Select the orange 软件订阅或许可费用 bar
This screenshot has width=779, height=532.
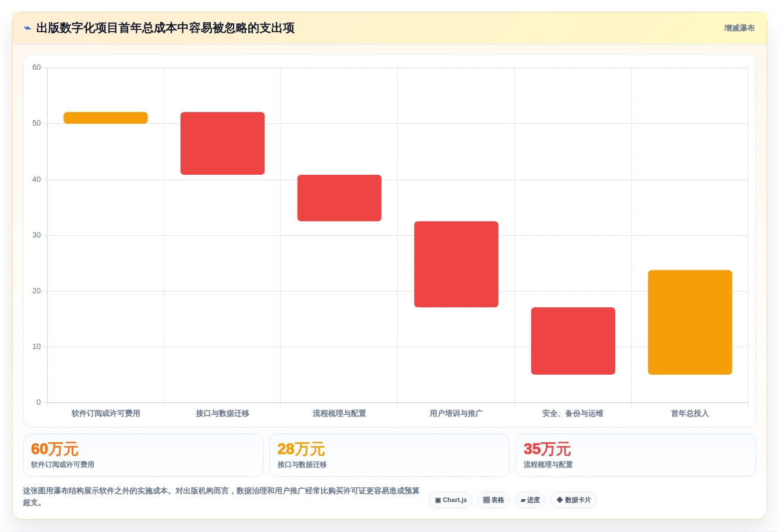[x=106, y=118]
